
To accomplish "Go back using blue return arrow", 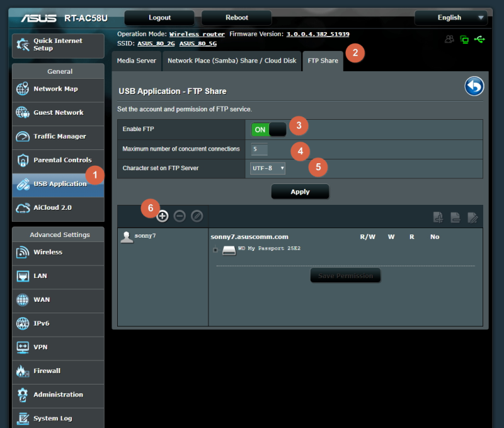I will pos(474,86).
